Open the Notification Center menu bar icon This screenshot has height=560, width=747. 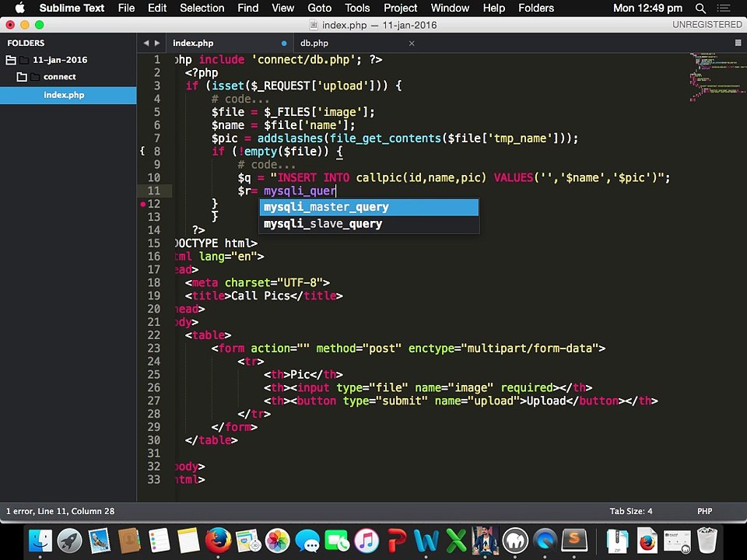(724, 9)
